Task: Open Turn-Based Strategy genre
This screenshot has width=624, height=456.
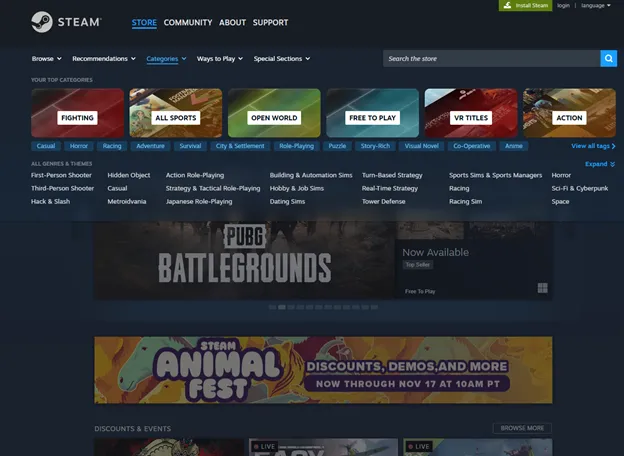Action: click(392, 175)
